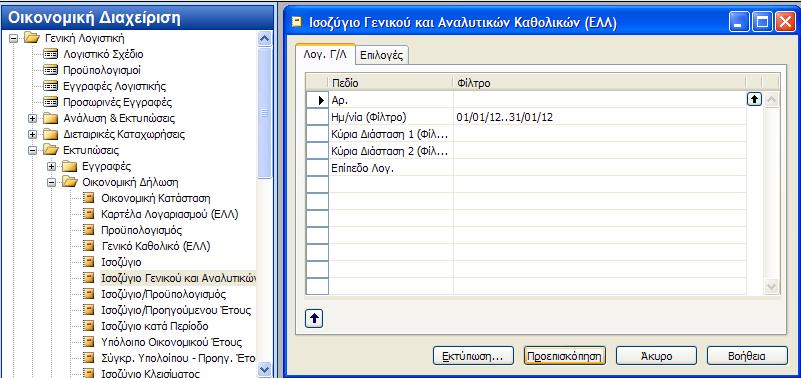Click the Ισοζύγιο report icon
This screenshot has width=801, height=378.
pyautogui.click(x=89, y=262)
